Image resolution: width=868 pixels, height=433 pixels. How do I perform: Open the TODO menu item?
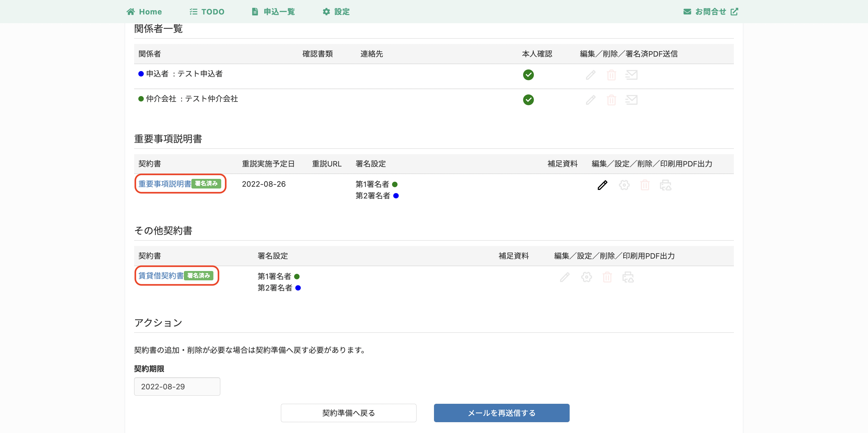(207, 12)
